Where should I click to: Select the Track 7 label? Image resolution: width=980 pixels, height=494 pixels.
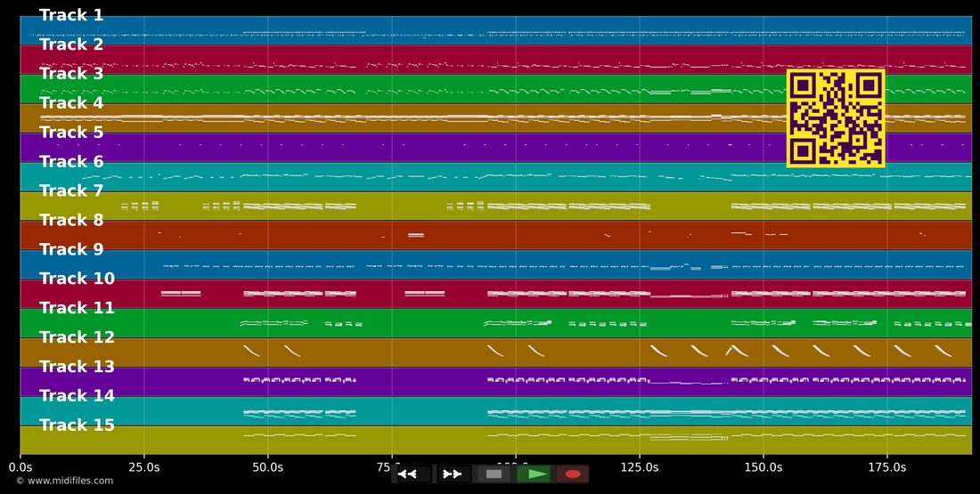(x=71, y=190)
